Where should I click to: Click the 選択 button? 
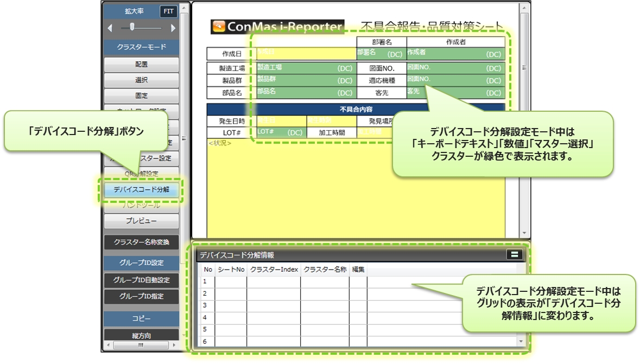(x=141, y=80)
